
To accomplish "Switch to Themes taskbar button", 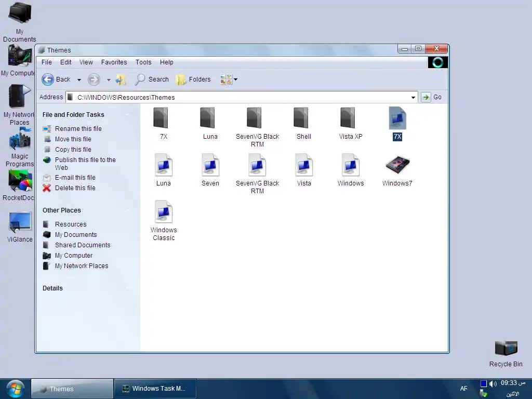I will pos(72,389).
